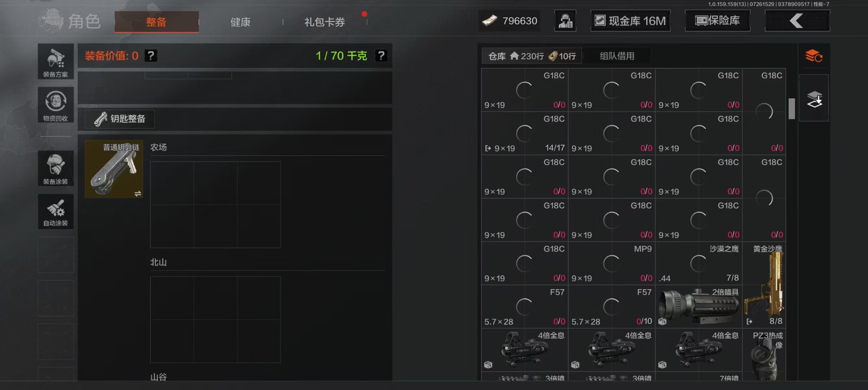Select the F57 slot showing 0/0

[x=525, y=306]
